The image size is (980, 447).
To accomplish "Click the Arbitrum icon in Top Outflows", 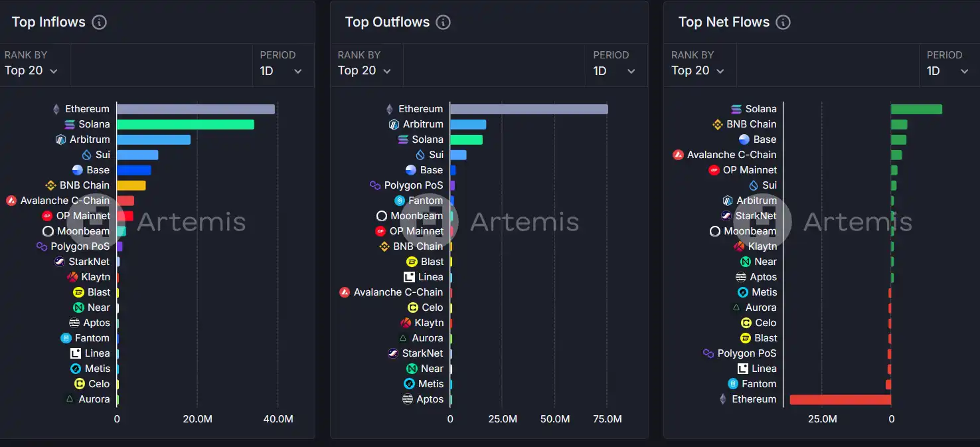I will [x=394, y=124].
